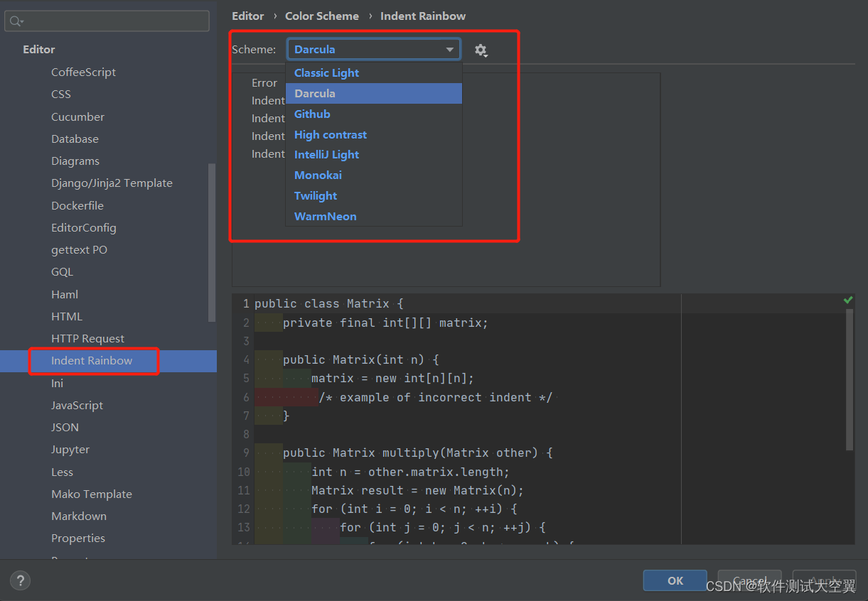The height and width of the screenshot is (601, 868).
Task: Select the Monokai color scheme
Action: click(x=318, y=175)
